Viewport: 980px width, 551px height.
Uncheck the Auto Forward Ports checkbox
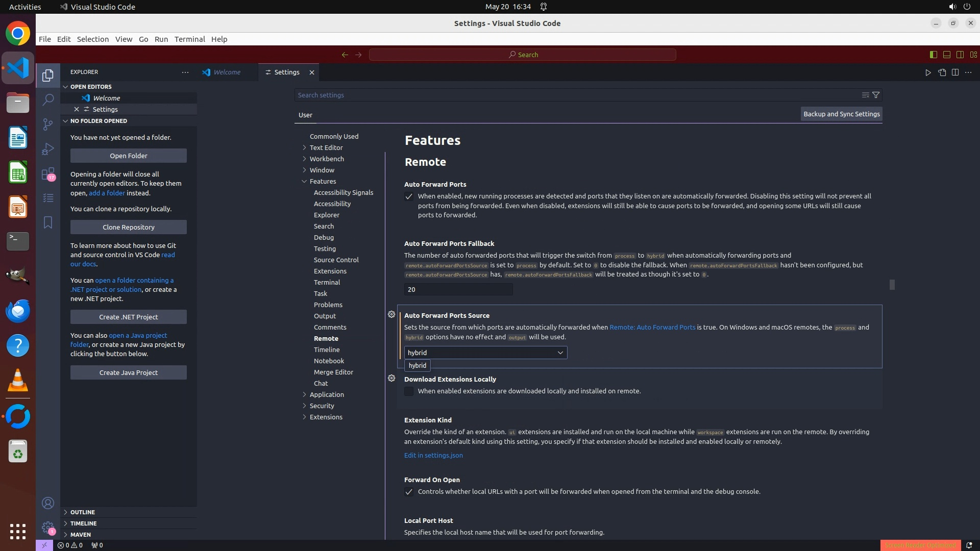(x=409, y=197)
